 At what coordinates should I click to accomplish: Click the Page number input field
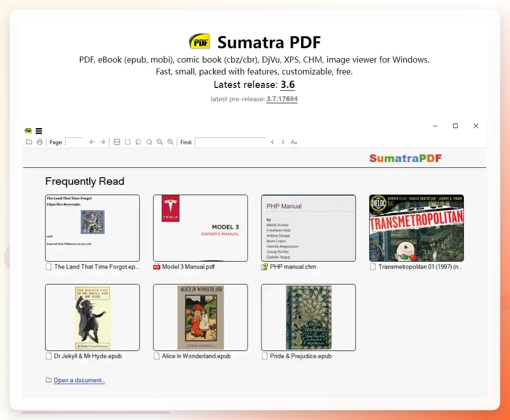(x=74, y=142)
